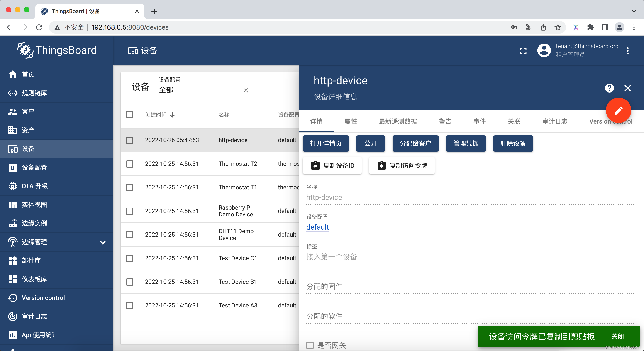Open 设备配置 device profiles icon
Screen dimensions: 644x351
12,168
